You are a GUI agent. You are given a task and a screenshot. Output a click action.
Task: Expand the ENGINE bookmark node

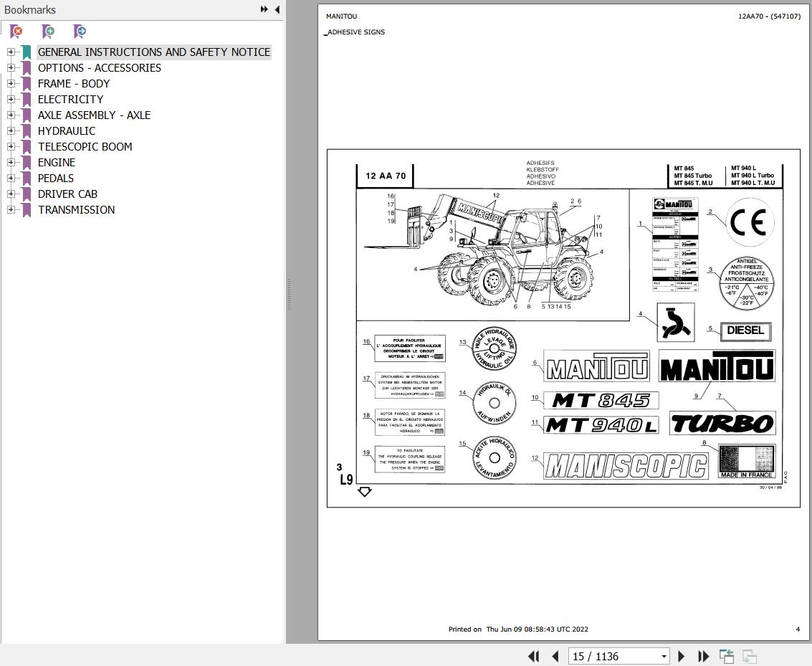click(10, 163)
